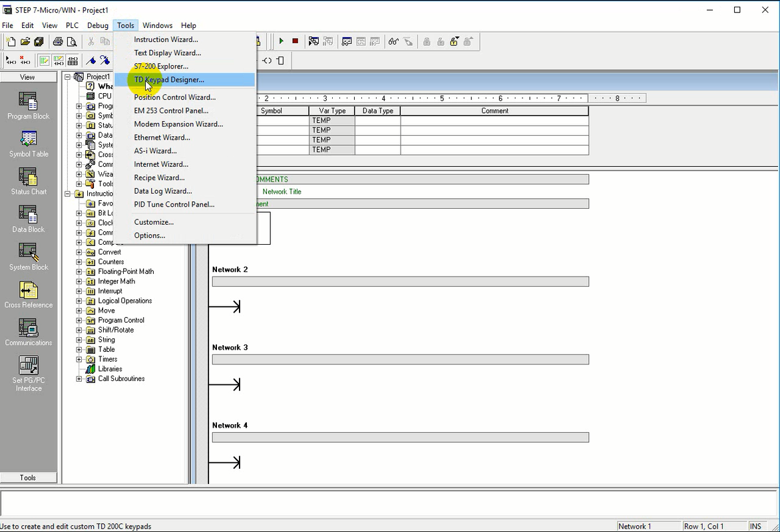This screenshot has height=532, width=780.
Task: Click the Comment column header
Action: pos(494,111)
